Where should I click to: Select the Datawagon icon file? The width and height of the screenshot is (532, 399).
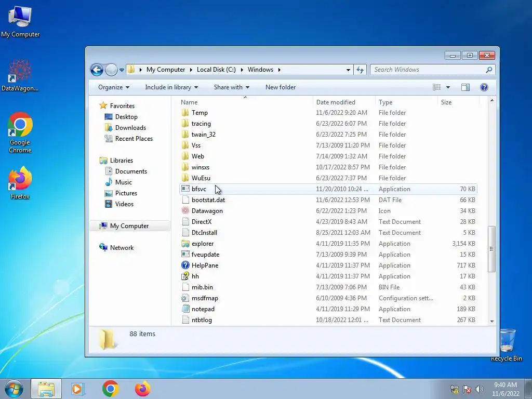pos(185,211)
